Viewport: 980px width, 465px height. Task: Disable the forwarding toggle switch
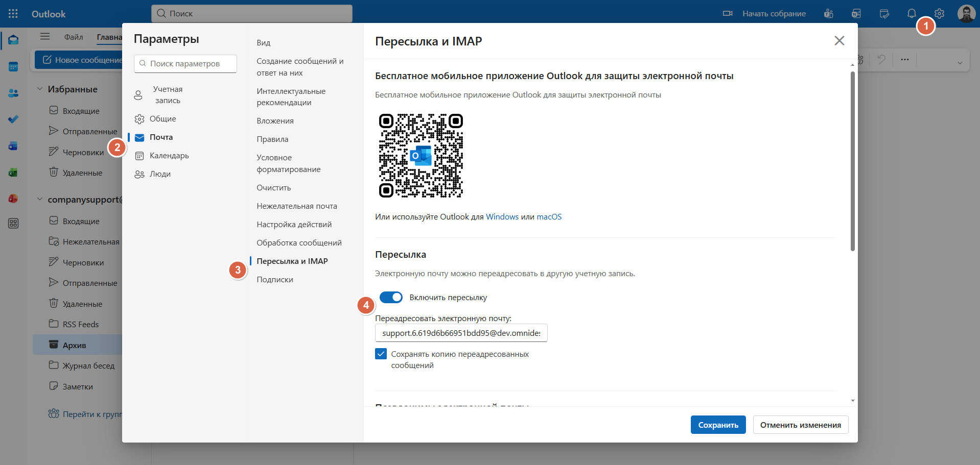(391, 298)
